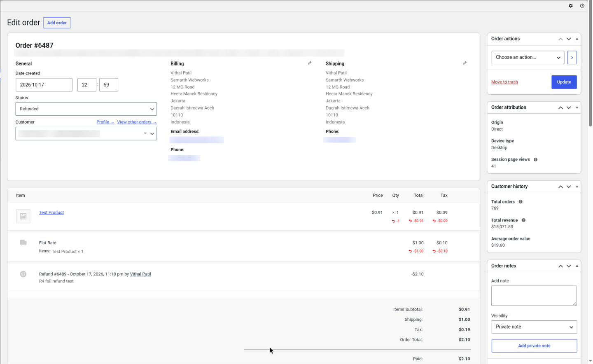Click Move to trash link
Viewport: 593px width, 364px height.
pyautogui.click(x=504, y=82)
